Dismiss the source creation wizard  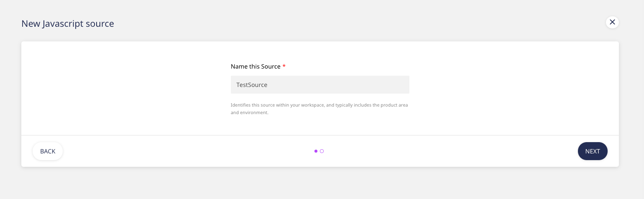point(612,23)
